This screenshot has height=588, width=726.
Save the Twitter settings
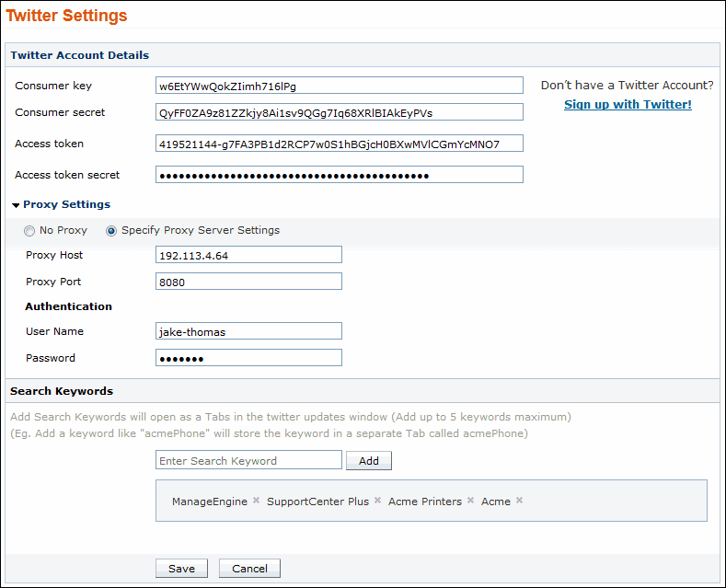181,569
